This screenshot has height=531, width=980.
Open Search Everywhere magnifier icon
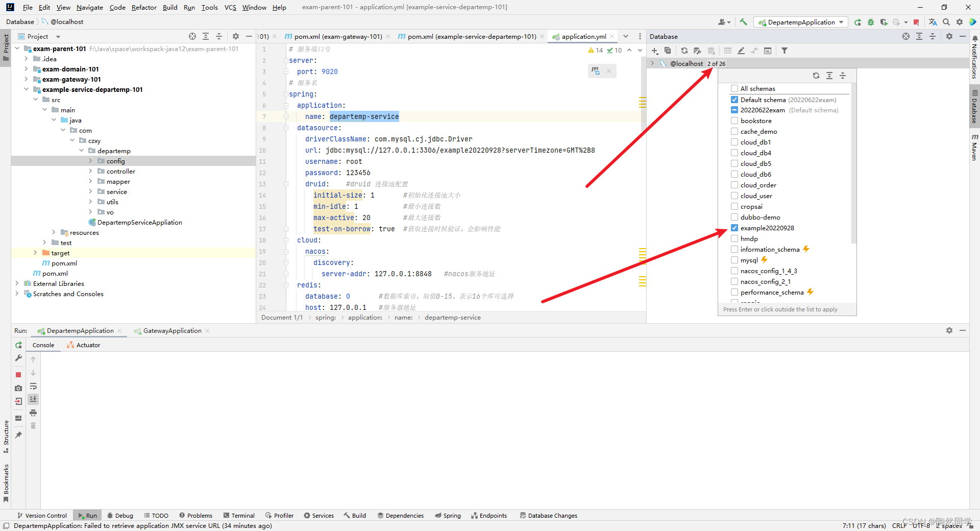(946, 22)
